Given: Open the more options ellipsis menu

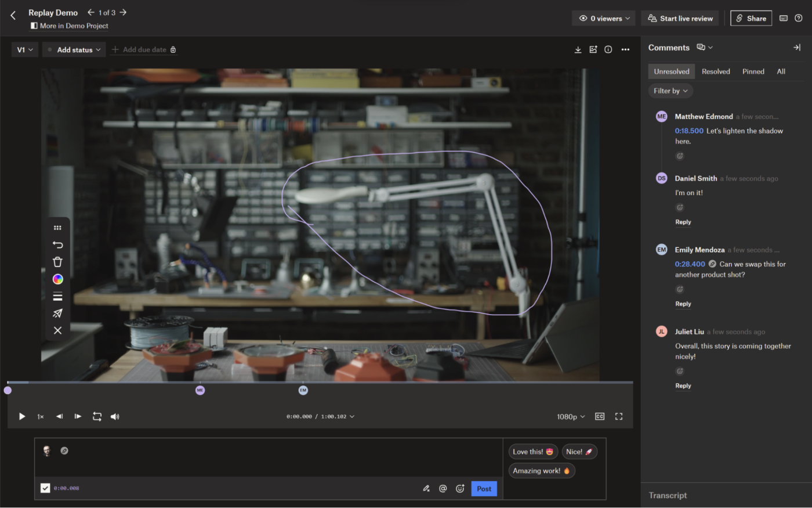Looking at the screenshot, I should [x=625, y=50].
